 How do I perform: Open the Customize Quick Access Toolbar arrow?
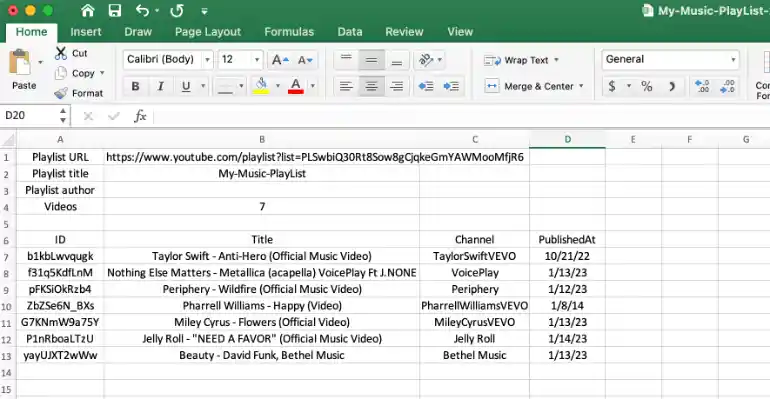click(204, 11)
